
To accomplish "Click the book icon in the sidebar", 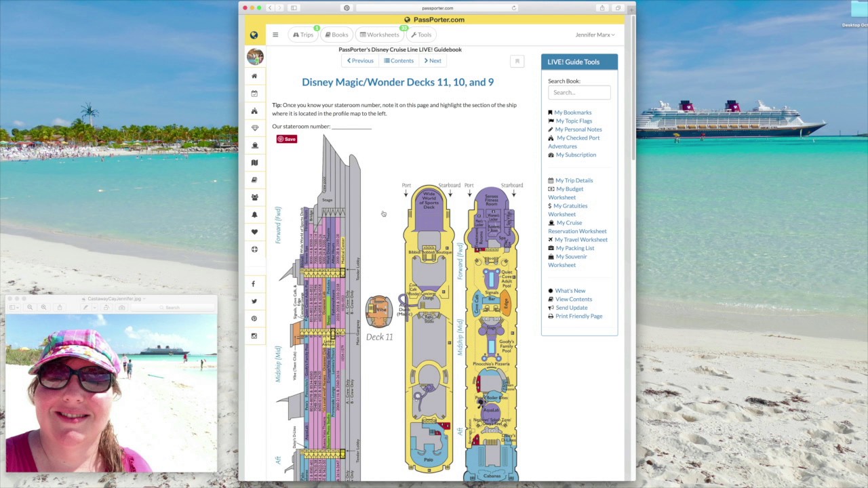I will point(254,180).
